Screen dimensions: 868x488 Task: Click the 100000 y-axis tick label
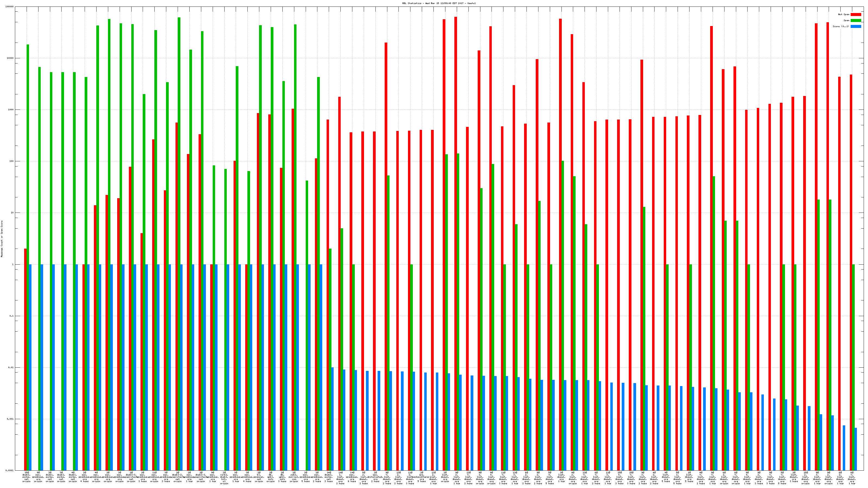(10, 7)
